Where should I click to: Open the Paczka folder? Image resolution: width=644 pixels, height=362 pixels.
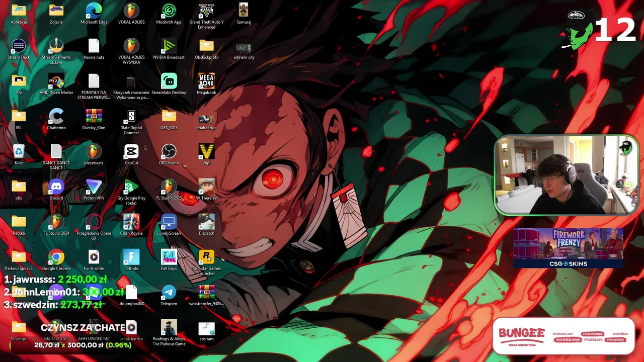click(19, 225)
